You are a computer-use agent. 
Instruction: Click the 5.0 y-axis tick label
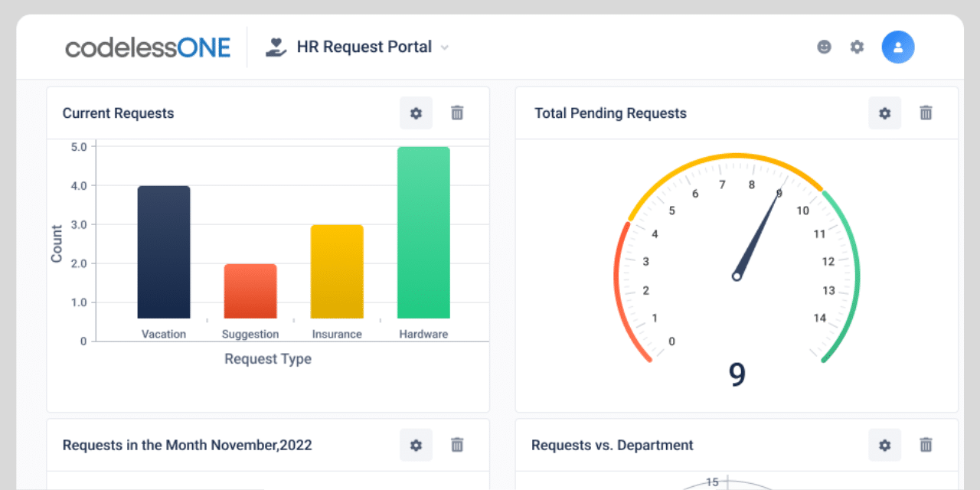pyautogui.click(x=78, y=146)
